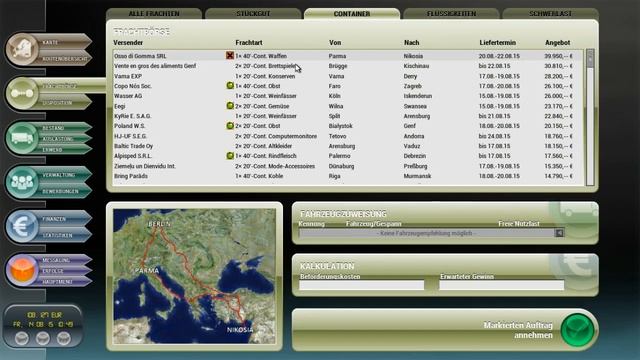Switch to the Alle Frachten tab
The image size is (640, 360).
coord(154,13)
